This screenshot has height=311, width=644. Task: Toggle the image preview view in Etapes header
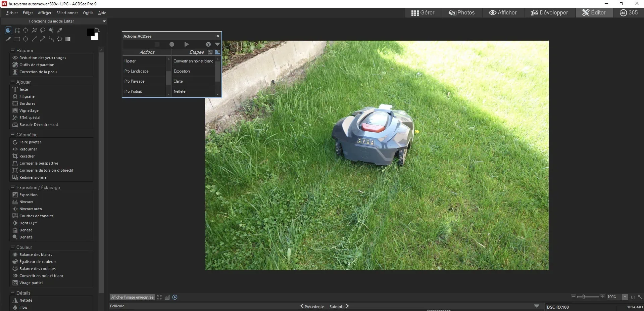[x=210, y=52]
